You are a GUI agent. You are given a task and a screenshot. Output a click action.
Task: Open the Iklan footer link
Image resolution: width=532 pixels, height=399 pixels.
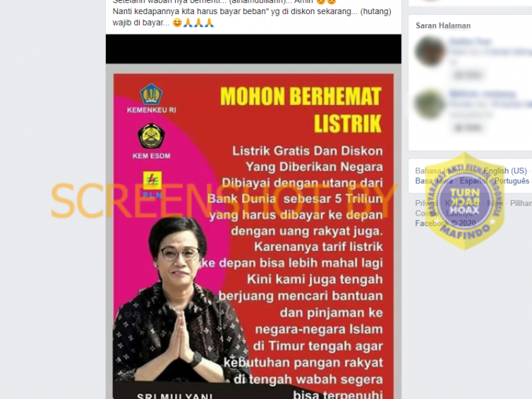[x=495, y=203]
